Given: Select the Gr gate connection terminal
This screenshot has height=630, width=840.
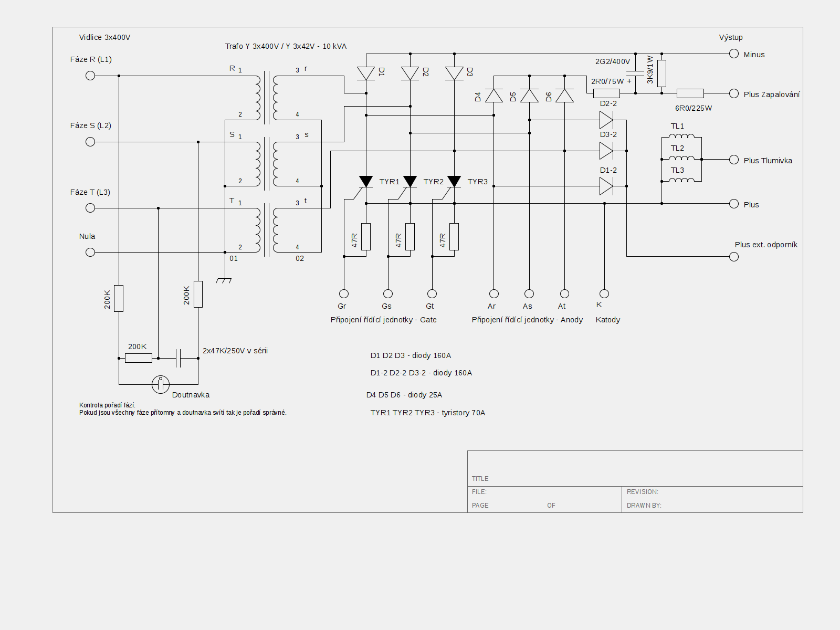Looking at the screenshot, I should pyautogui.click(x=344, y=293).
